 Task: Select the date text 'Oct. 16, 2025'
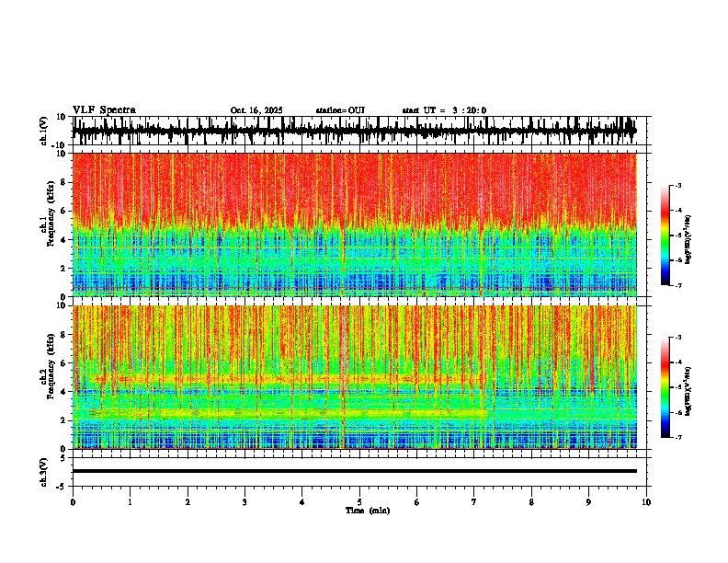256,110
